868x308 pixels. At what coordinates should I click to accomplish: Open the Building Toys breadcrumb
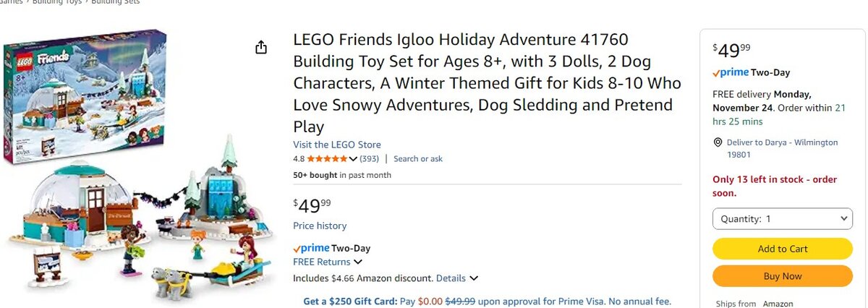click(x=56, y=2)
